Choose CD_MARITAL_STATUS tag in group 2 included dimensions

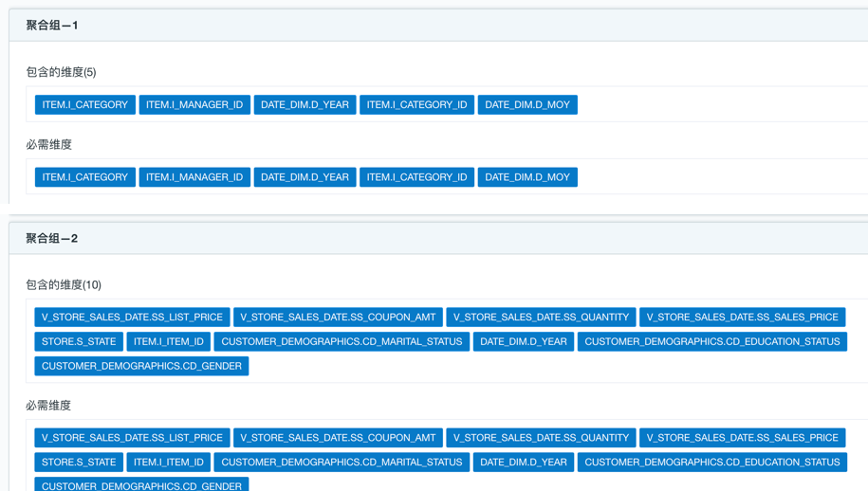342,341
